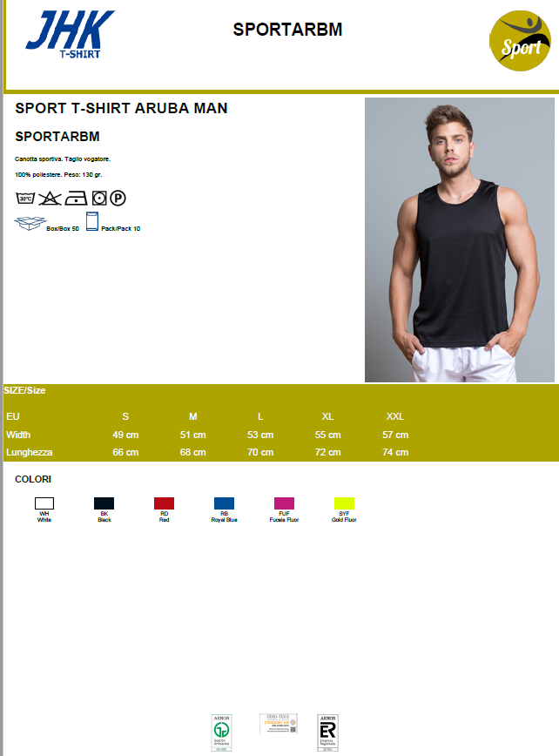Click the circled P dry-clean symbol
559x756 pixels.
(118, 199)
